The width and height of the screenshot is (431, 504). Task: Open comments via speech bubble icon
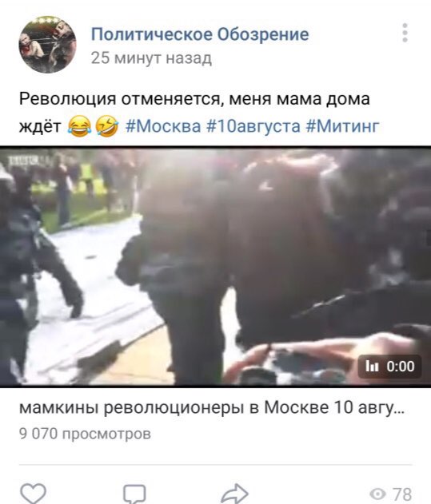pos(134,494)
